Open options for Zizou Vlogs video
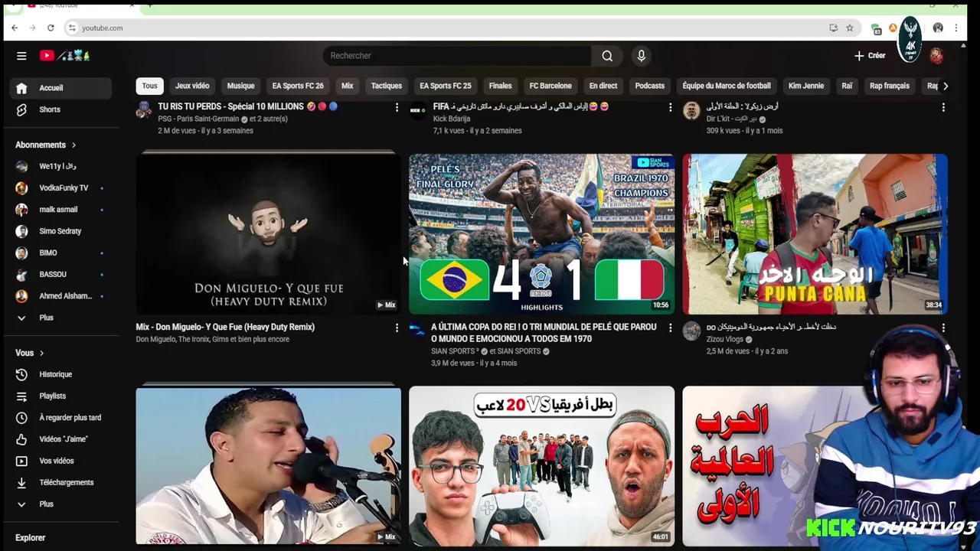This screenshot has height=551, width=980. (x=943, y=328)
